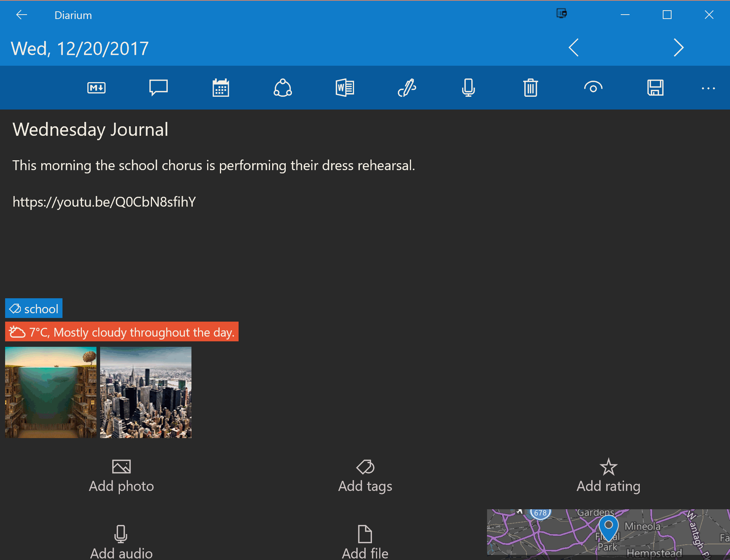Open the New York skyline photo thumbnail

click(x=146, y=392)
